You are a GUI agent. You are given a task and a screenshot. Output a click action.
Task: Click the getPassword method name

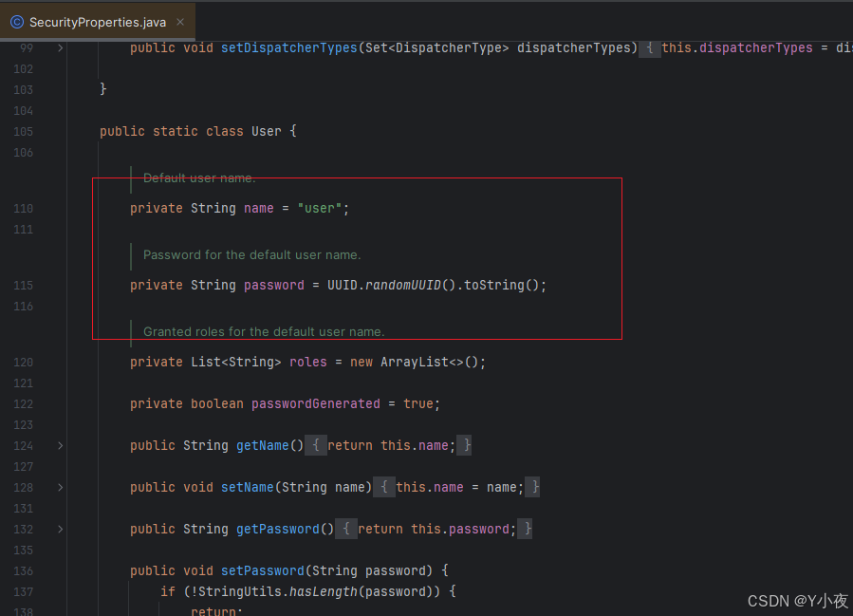tap(278, 529)
